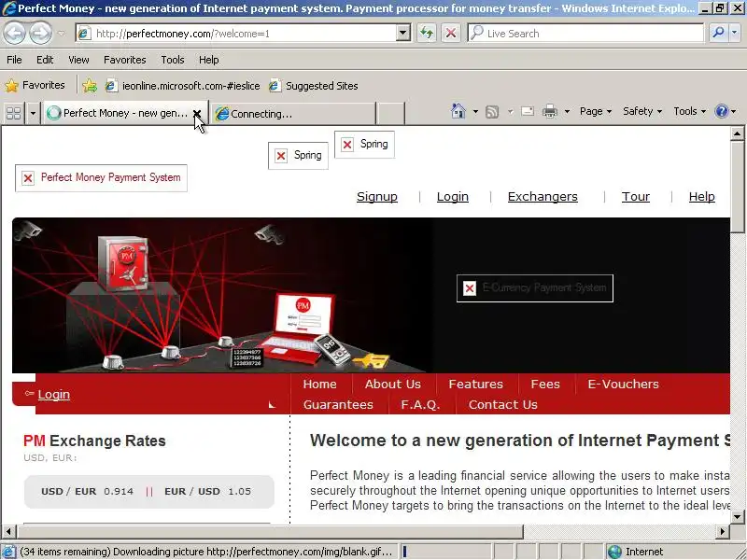747x560 pixels.
Task: Open the Edit menu
Action: [45, 60]
